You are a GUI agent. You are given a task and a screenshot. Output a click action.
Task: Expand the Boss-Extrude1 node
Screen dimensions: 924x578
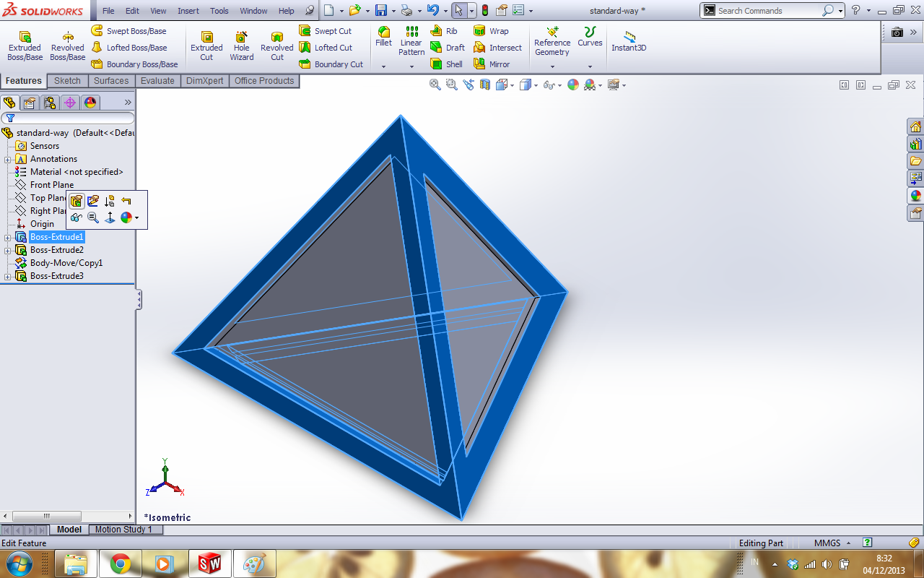tap(8, 237)
